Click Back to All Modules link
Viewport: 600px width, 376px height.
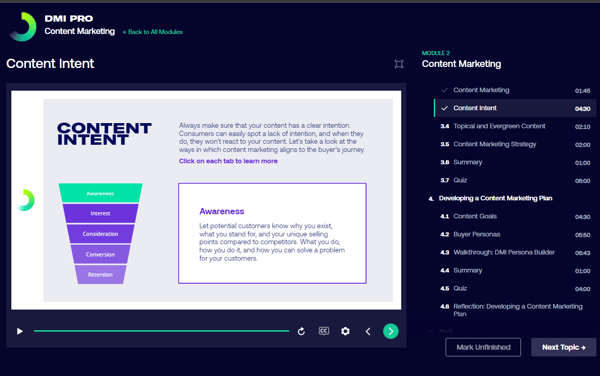tap(153, 32)
